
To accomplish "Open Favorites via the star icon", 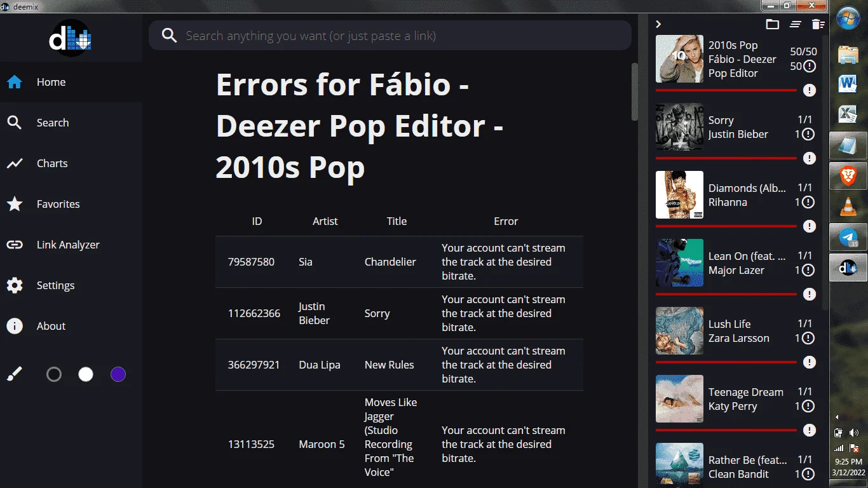I will (15, 204).
